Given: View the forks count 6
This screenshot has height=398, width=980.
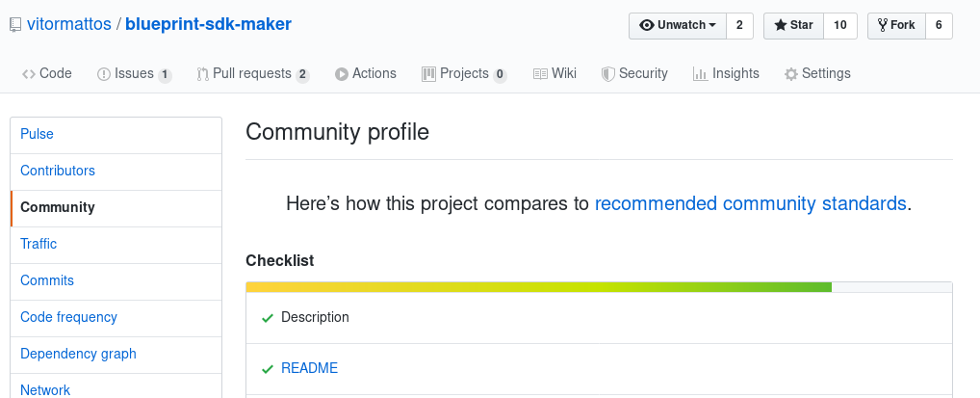Looking at the screenshot, I should (x=939, y=26).
